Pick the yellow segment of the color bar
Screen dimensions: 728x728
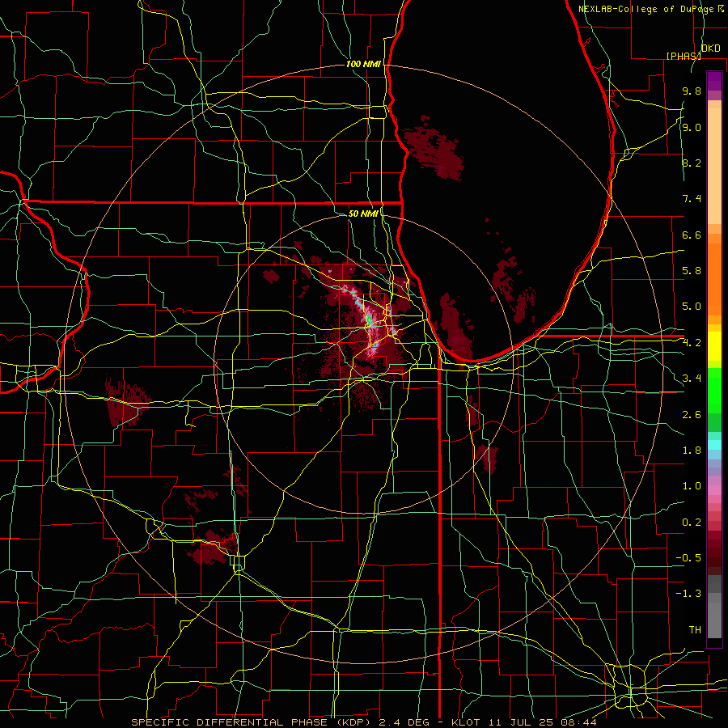click(714, 346)
